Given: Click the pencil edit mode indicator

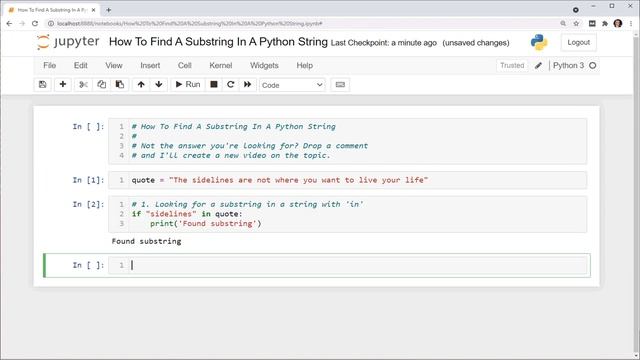Looking at the screenshot, I should (538, 65).
